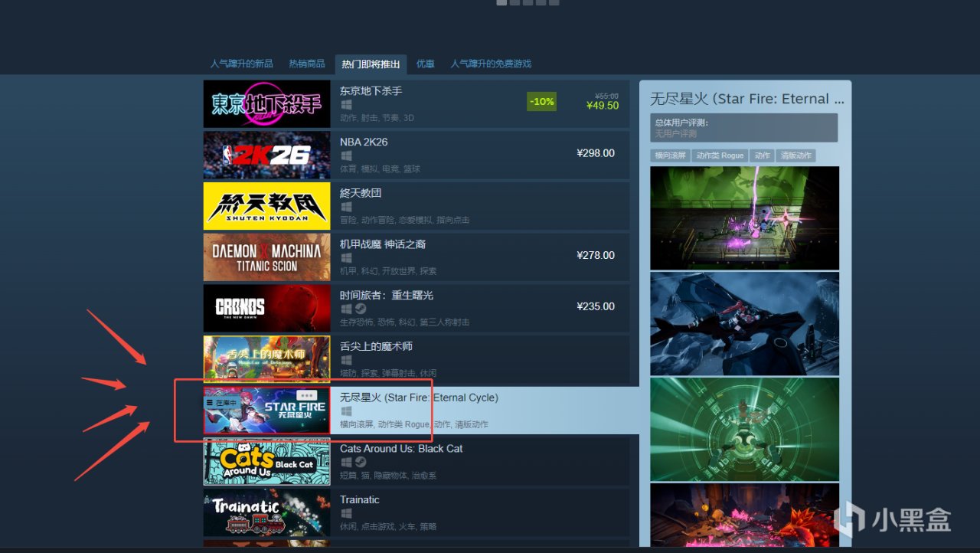Viewport: 980px width, 553px height.
Task: View the first Star Fire screenshot in preview
Action: pyautogui.click(x=744, y=218)
